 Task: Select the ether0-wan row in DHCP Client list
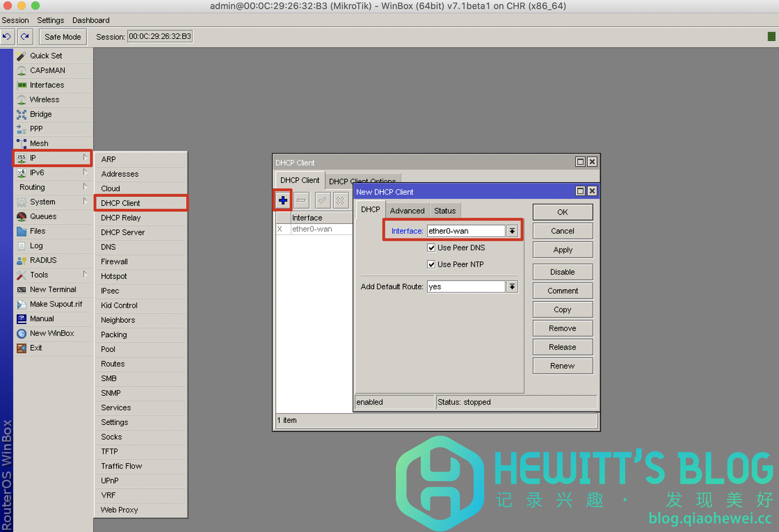coord(314,229)
